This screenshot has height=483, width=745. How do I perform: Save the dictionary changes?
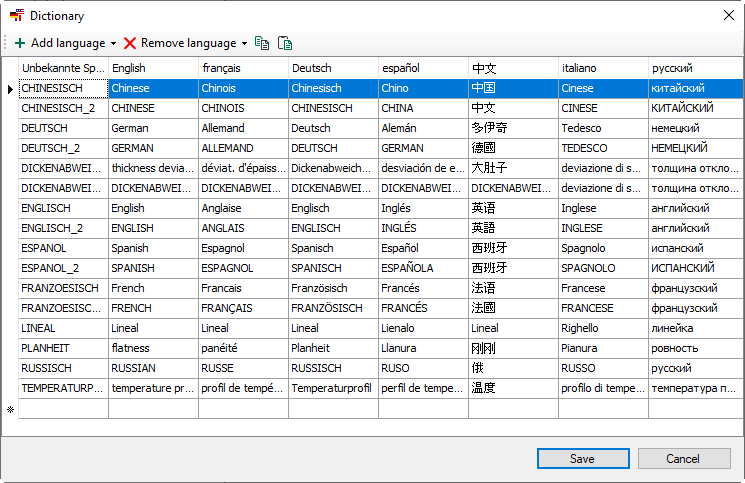[x=582, y=459]
